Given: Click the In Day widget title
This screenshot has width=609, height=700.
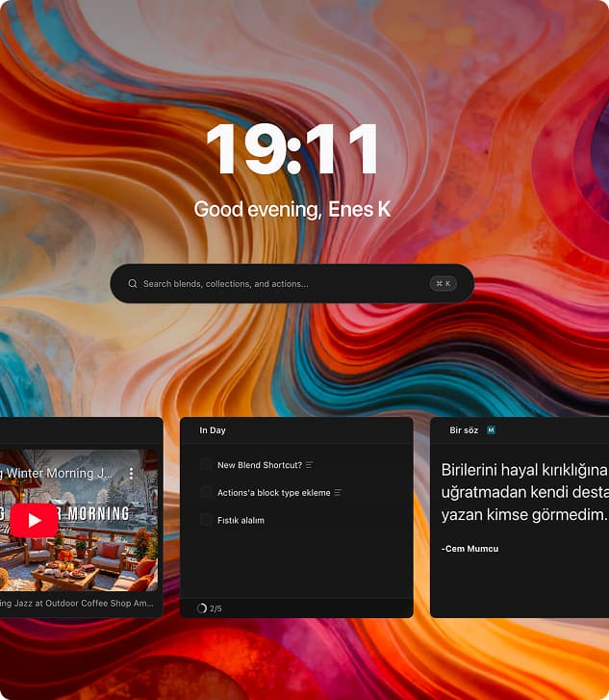Looking at the screenshot, I should (213, 430).
